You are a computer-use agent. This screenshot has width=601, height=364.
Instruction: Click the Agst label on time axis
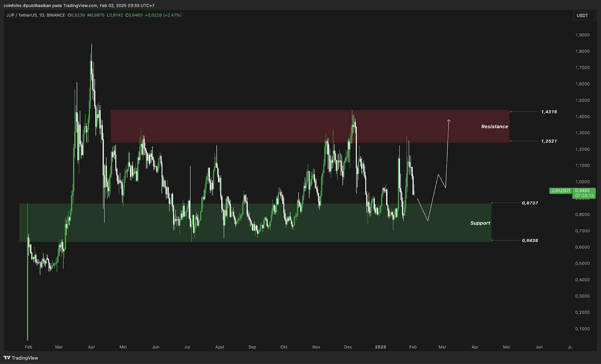[x=220, y=347]
